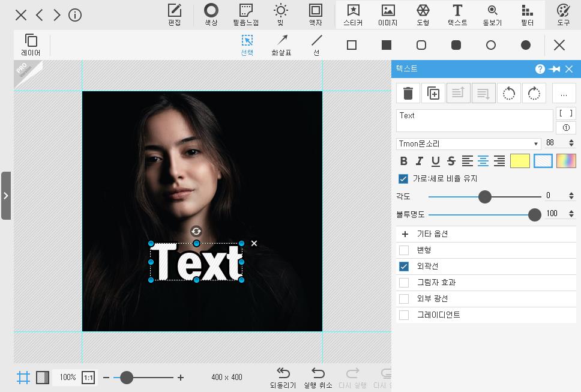Pin the 텍스트 panel
581x392 pixels.
tap(555, 69)
